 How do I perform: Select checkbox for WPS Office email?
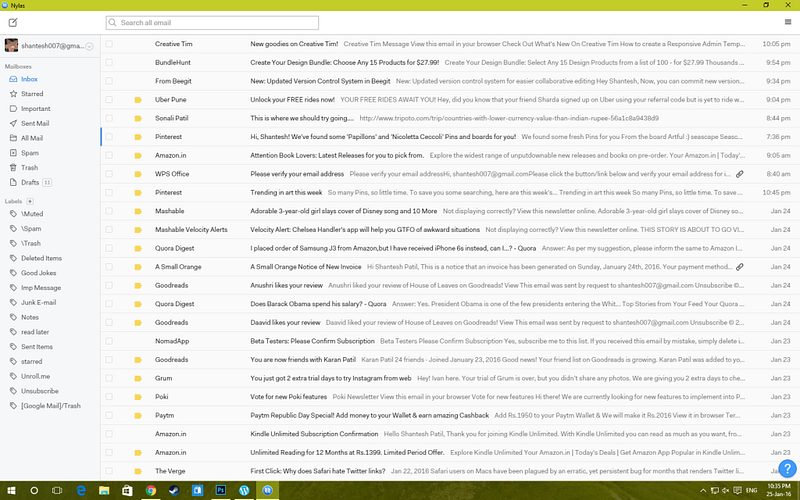point(109,174)
